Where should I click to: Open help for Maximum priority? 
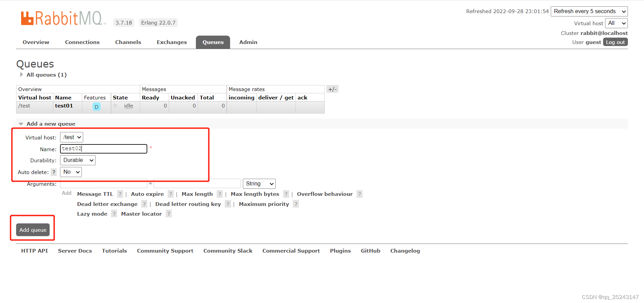pyautogui.click(x=296, y=204)
